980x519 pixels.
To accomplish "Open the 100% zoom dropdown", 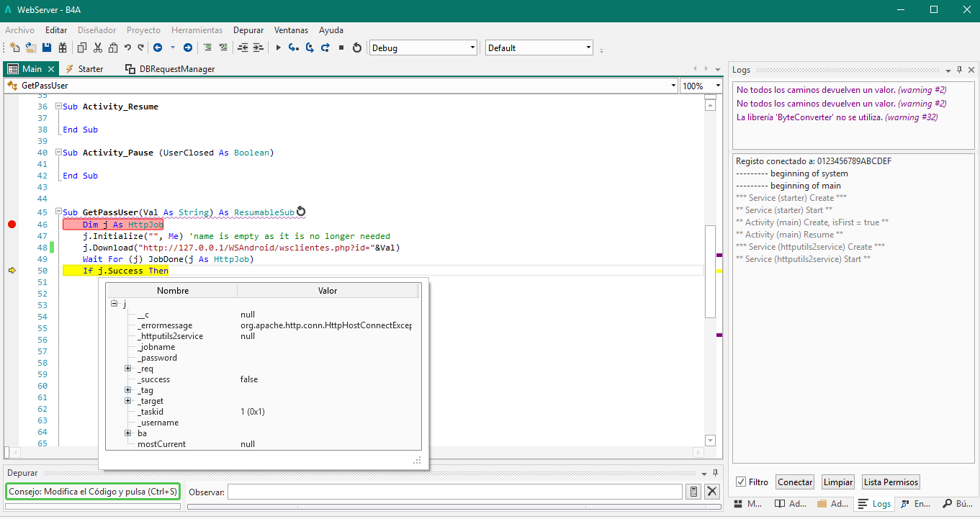I will pos(718,86).
